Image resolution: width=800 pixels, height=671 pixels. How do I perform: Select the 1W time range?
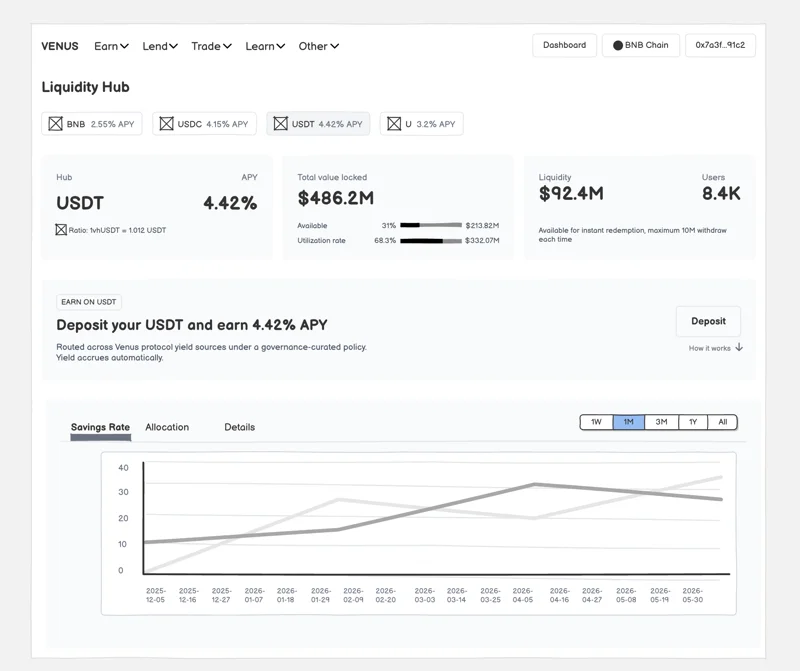[x=596, y=422]
